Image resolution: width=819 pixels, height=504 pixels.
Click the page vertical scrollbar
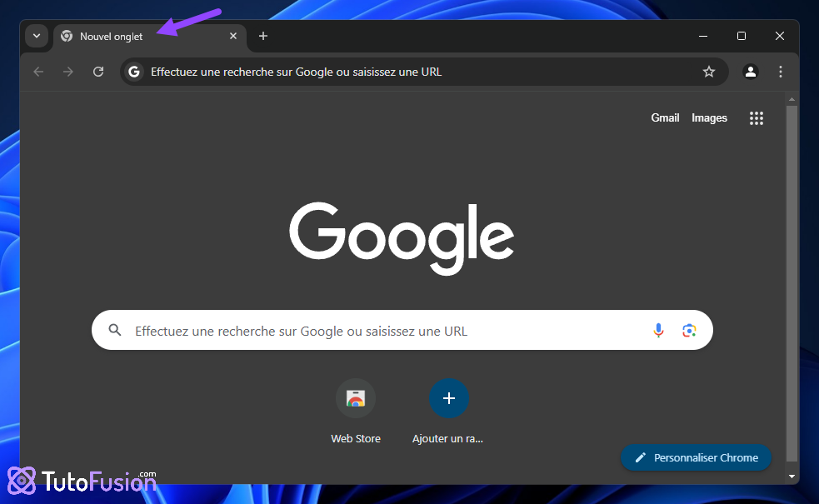[792, 283]
